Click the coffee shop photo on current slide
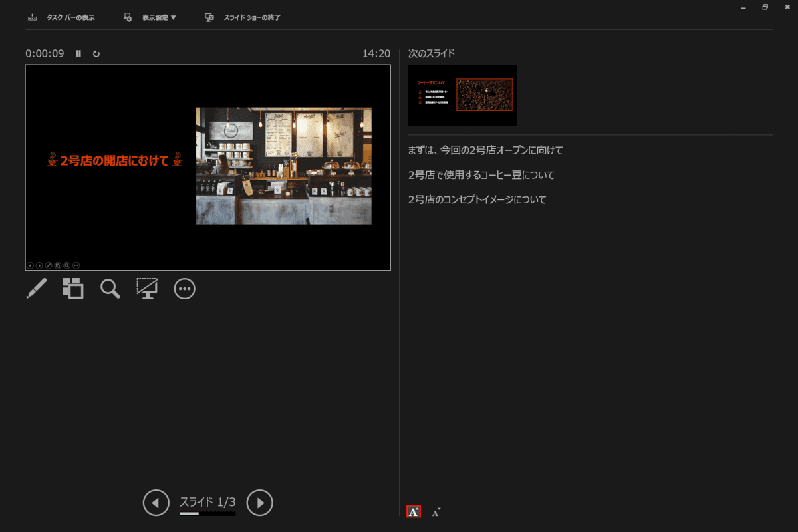The height and width of the screenshot is (532, 798). point(284,166)
